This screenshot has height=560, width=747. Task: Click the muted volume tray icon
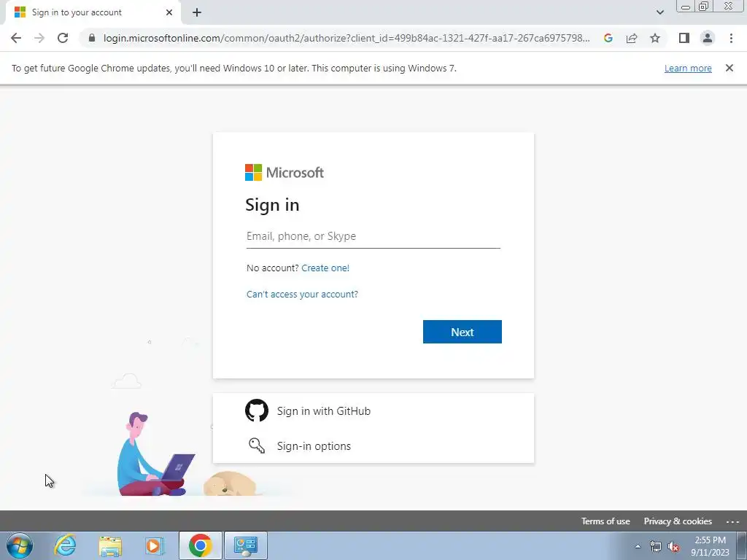point(673,547)
